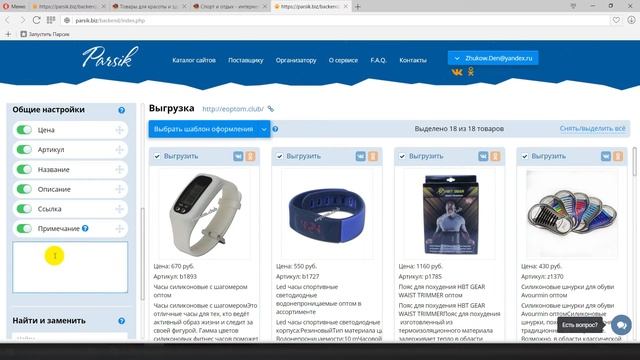Click drag handle icon in Примечание row
The image size is (640, 360).
[x=119, y=229]
